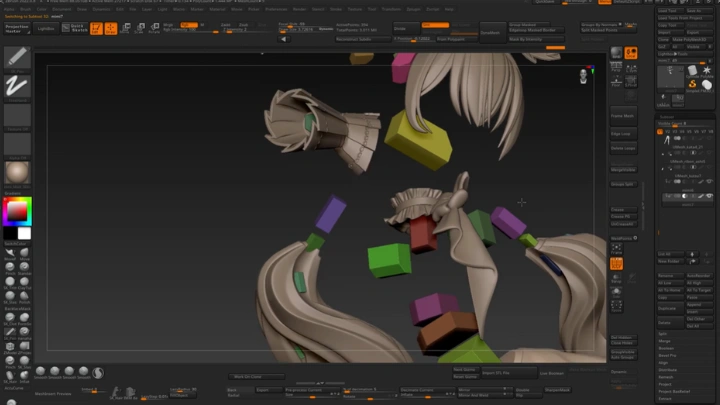Open the LightBox browser button
720x405 pixels.
pos(46,28)
